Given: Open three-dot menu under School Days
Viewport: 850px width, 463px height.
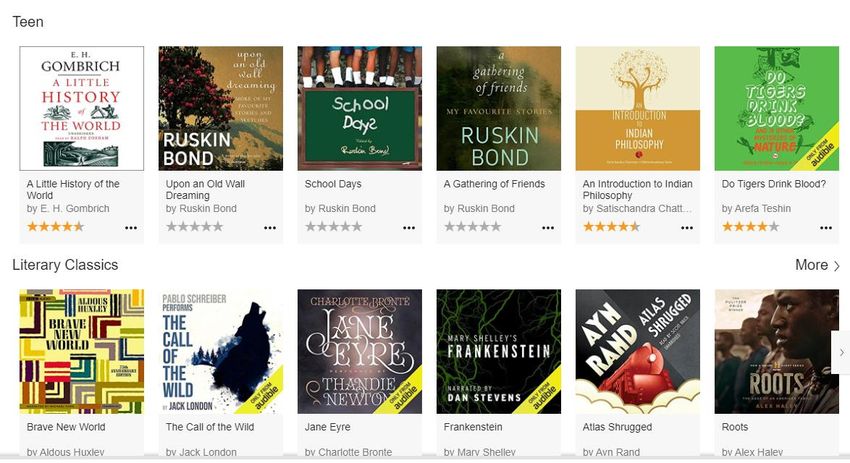Looking at the screenshot, I should click(409, 228).
